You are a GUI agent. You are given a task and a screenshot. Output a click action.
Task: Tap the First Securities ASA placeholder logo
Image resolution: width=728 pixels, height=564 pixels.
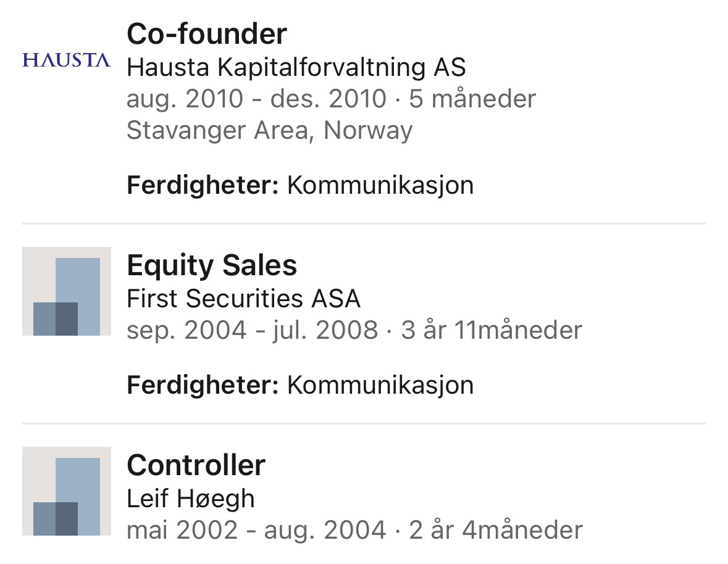(67, 291)
